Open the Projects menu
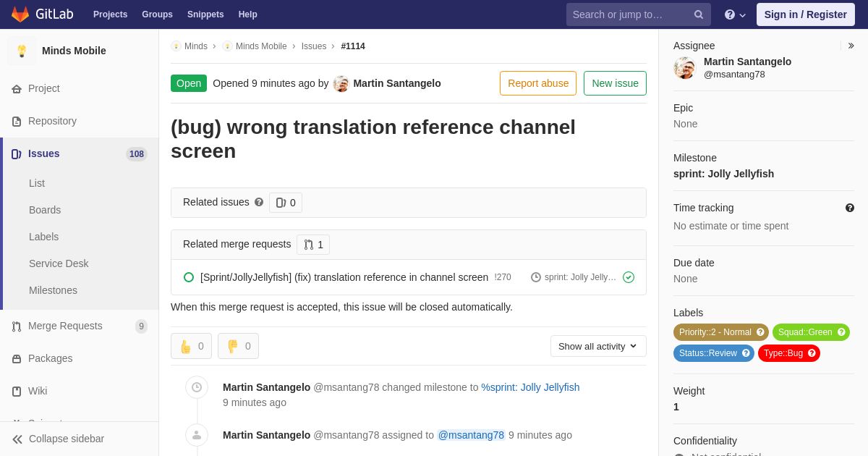 (110, 14)
